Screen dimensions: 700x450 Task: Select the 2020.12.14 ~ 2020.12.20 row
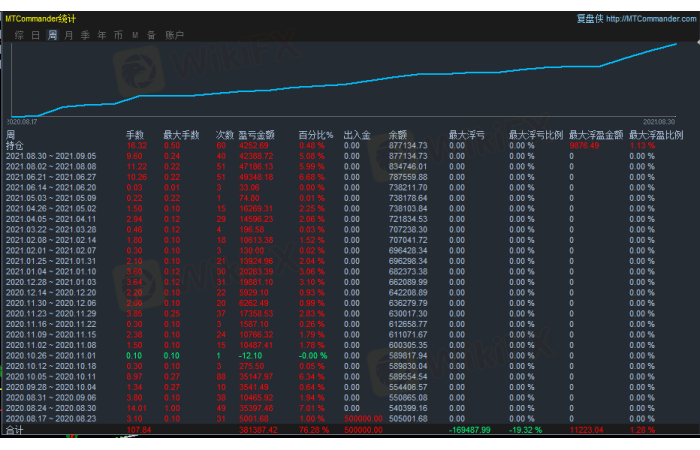pyautogui.click(x=346, y=292)
